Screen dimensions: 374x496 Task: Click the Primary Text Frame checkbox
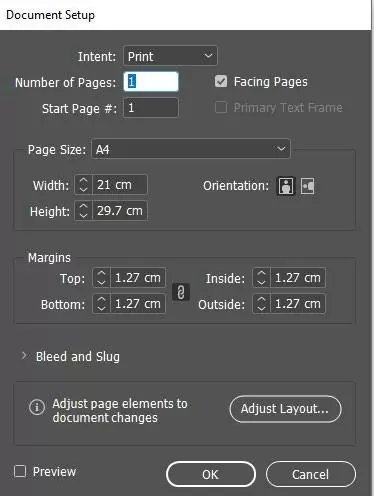221,107
